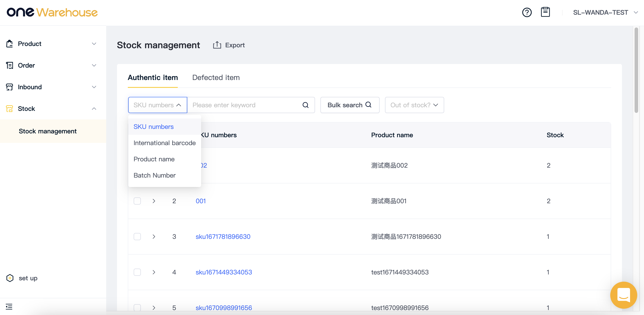Screen dimensions: 644x315
Task: Close the SKU numbers search type dropdown
Action: 158,105
